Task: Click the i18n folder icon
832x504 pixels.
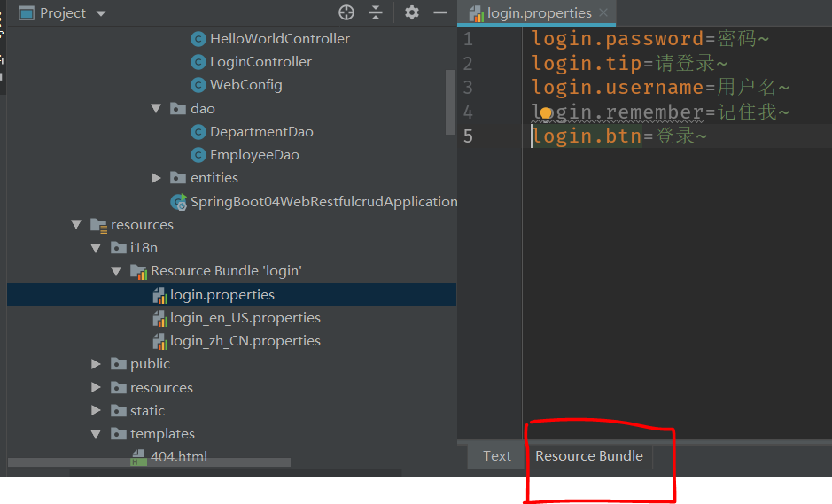Action: [x=119, y=247]
